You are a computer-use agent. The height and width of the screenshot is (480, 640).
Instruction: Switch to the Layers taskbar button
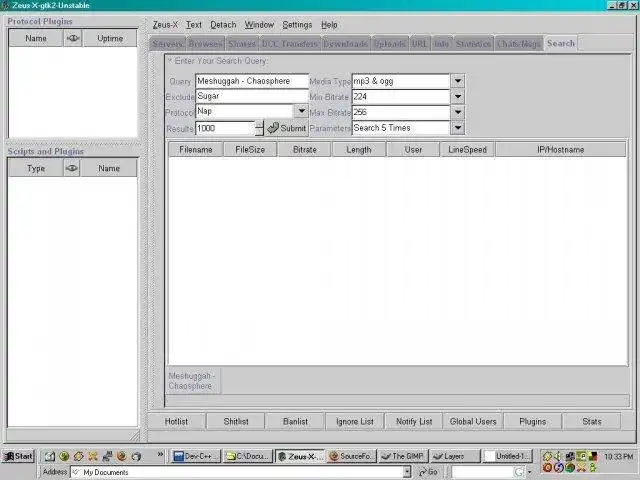coord(455,456)
